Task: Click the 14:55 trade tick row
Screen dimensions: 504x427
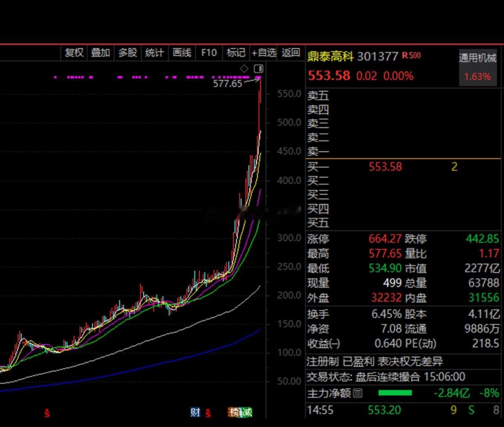Action: tap(403, 410)
